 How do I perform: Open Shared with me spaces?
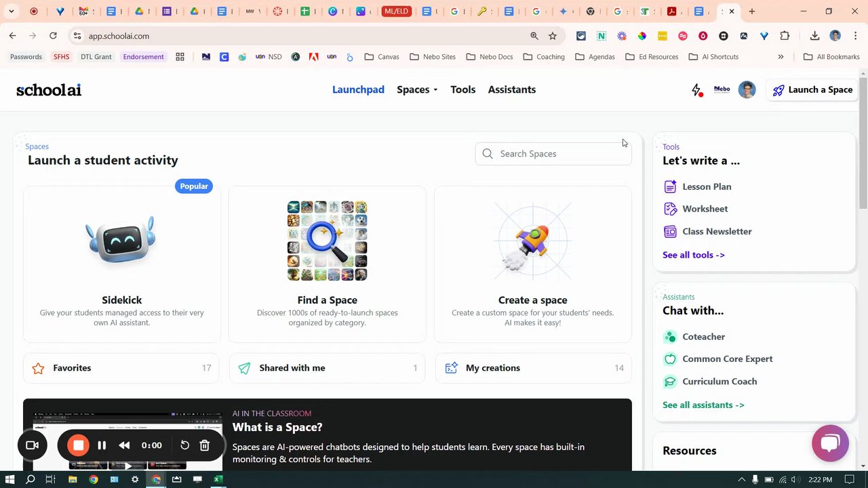point(328,368)
